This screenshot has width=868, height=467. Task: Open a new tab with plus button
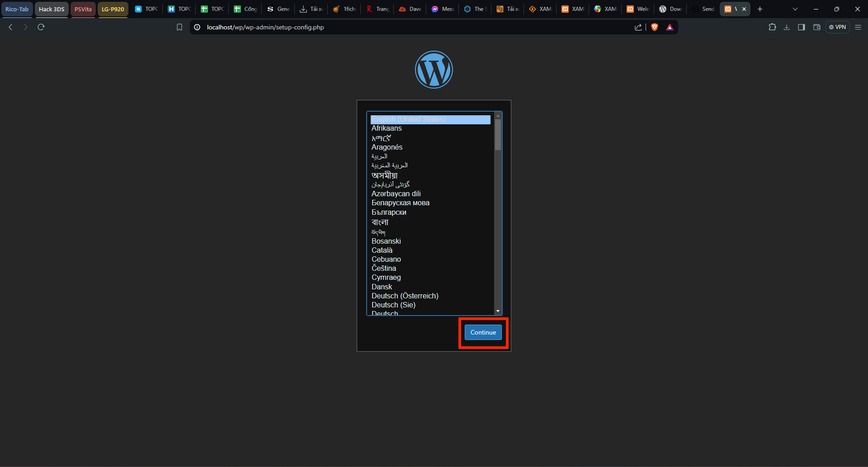pos(760,9)
